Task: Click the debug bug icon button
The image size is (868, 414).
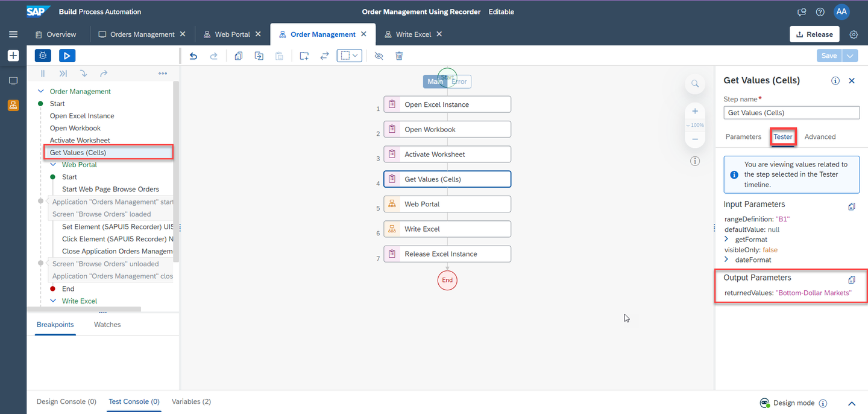Action: click(x=43, y=56)
